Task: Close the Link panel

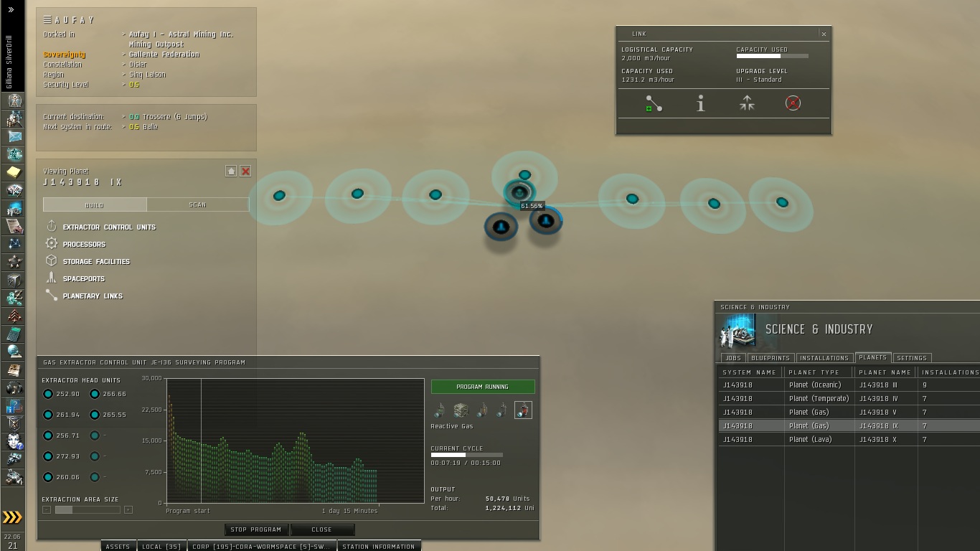Action: (x=824, y=34)
